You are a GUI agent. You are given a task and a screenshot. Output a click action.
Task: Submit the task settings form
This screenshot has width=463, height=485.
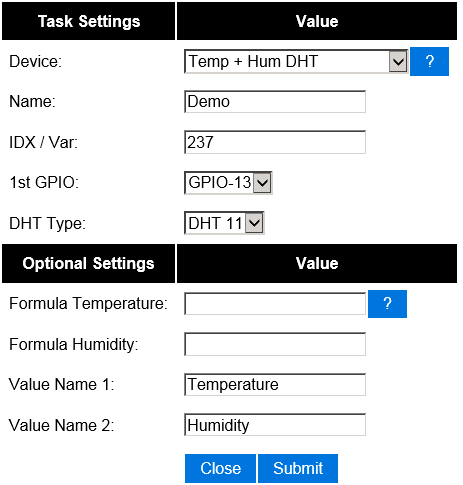coord(298,468)
